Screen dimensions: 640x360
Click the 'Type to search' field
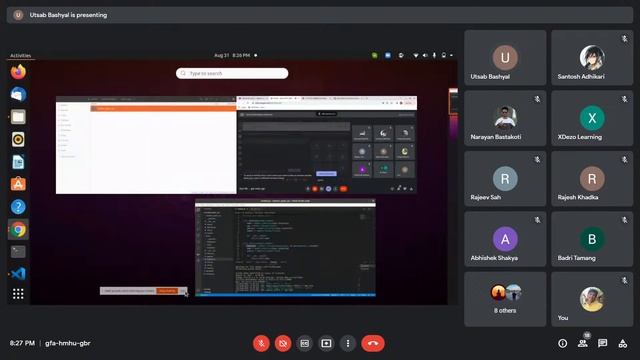click(x=232, y=73)
